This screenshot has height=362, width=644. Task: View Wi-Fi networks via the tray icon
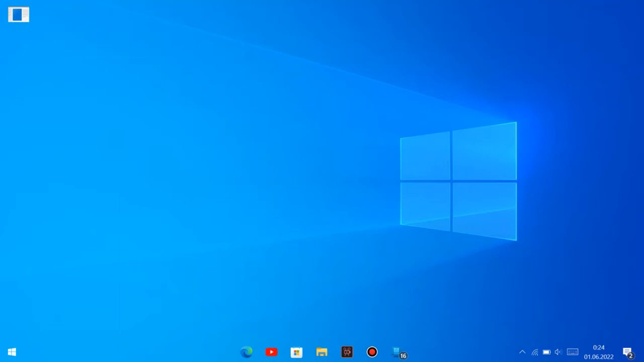[x=535, y=352]
